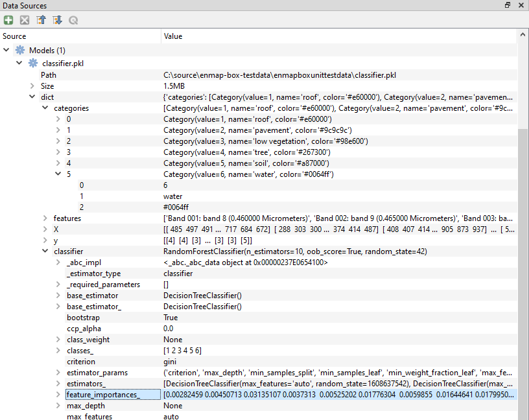Collapse the classifier node
Image resolution: width=529 pixels, height=420 pixels.
pos(45,251)
